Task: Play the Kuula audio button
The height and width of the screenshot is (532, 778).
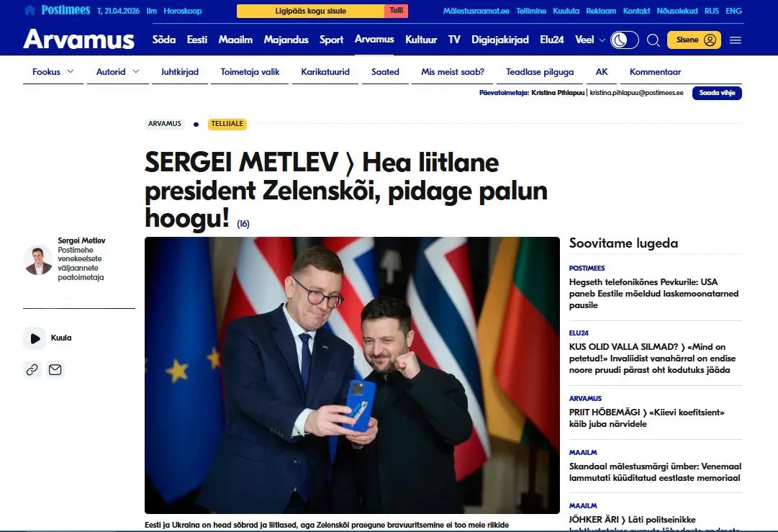Action: coord(35,338)
